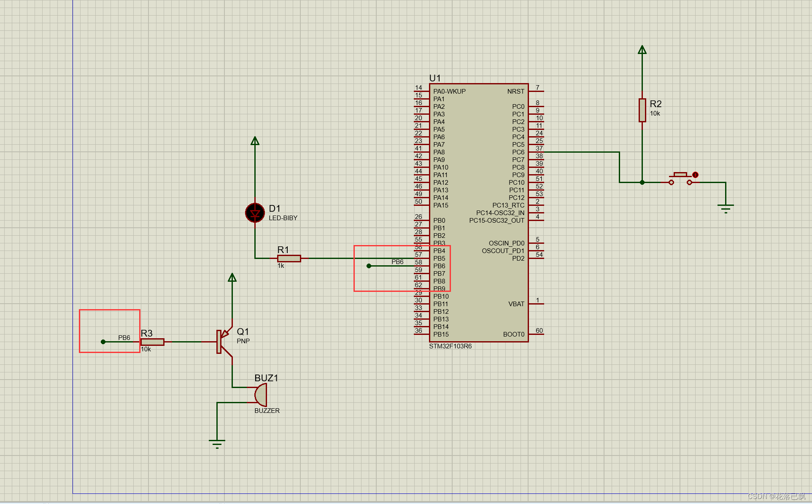Click the ground symbol near the push button
Screen dimensions: 812x504
click(x=726, y=206)
